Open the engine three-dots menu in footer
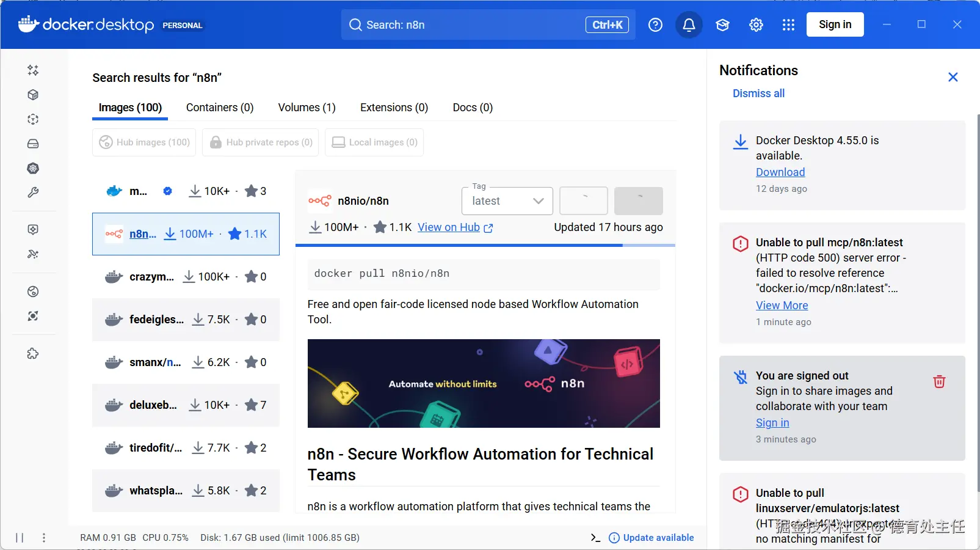Viewport: 980px width, 550px height. coord(44,538)
